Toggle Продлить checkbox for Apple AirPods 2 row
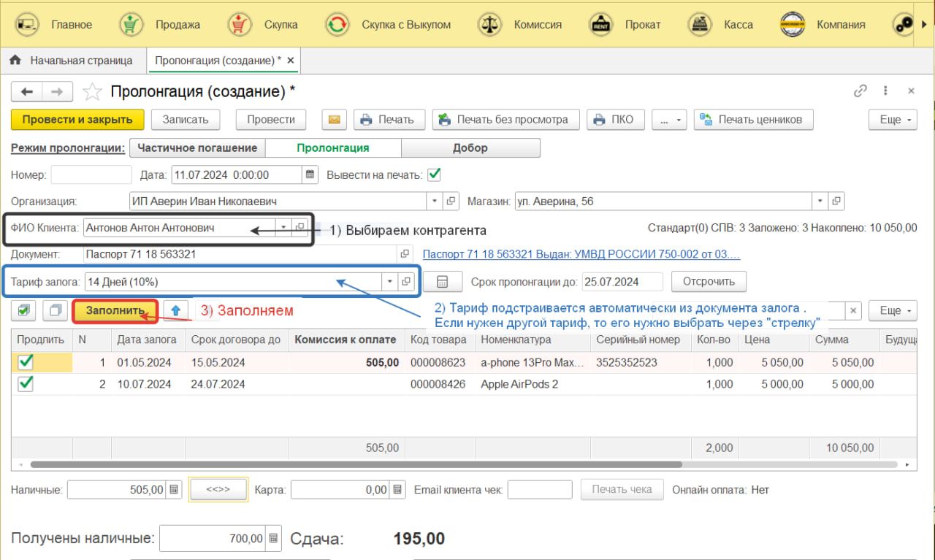This screenshot has width=935, height=560. click(26, 383)
